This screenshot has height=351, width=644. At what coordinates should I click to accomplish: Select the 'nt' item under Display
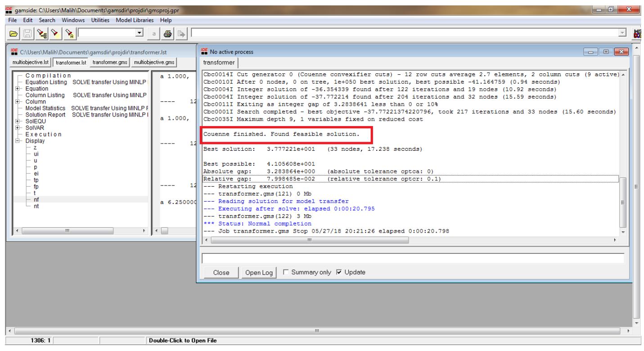(x=36, y=206)
